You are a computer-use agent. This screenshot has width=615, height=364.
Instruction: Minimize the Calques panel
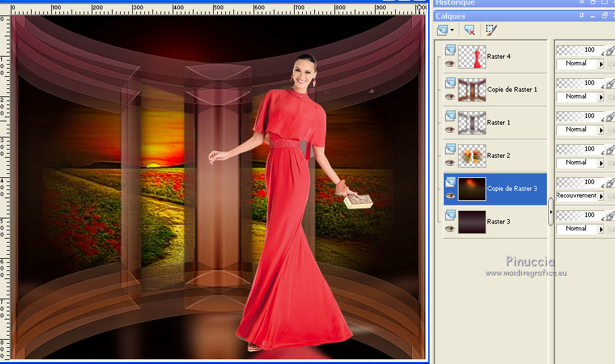pos(593,16)
